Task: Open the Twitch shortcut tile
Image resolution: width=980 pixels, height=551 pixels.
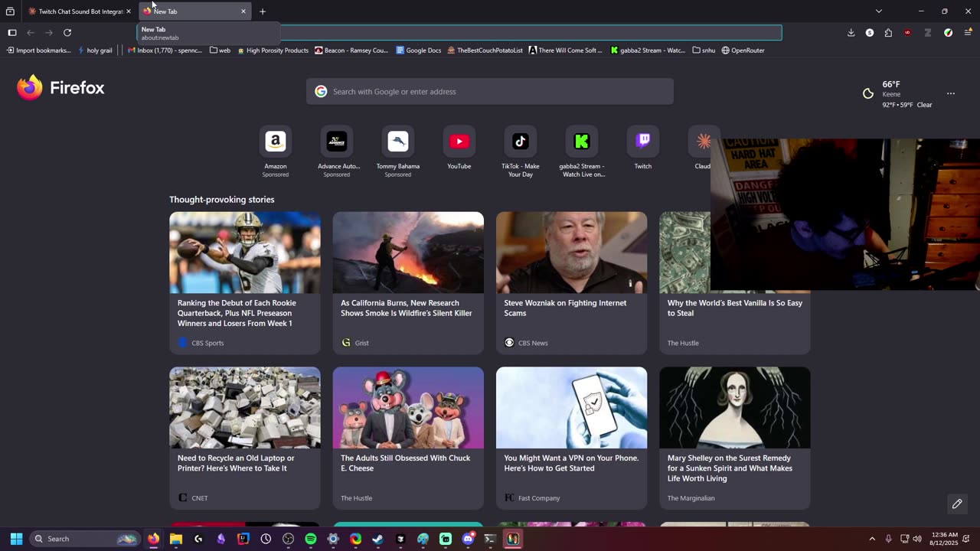Action: 642,142
